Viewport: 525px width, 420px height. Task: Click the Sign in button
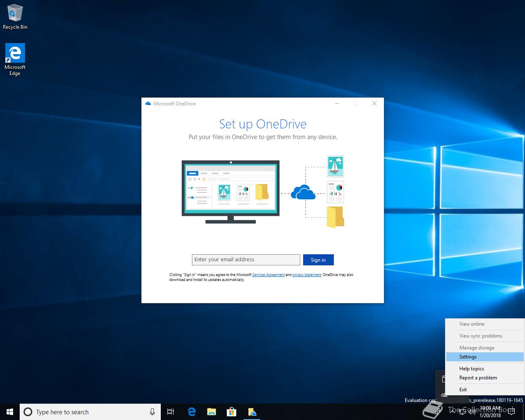pyautogui.click(x=318, y=260)
